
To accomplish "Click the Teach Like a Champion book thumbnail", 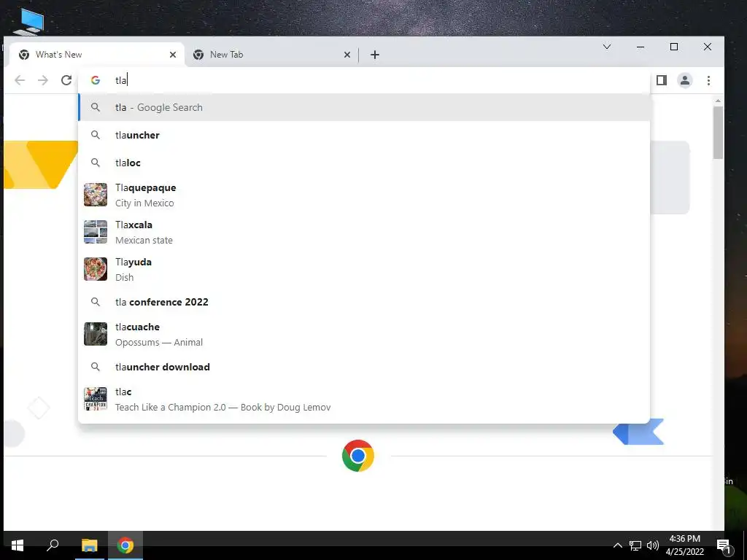I will click(x=96, y=399).
